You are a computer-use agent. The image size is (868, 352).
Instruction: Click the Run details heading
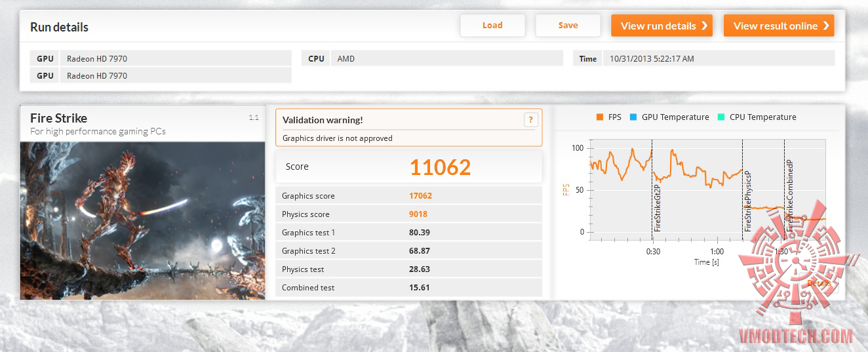click(59, 28)
